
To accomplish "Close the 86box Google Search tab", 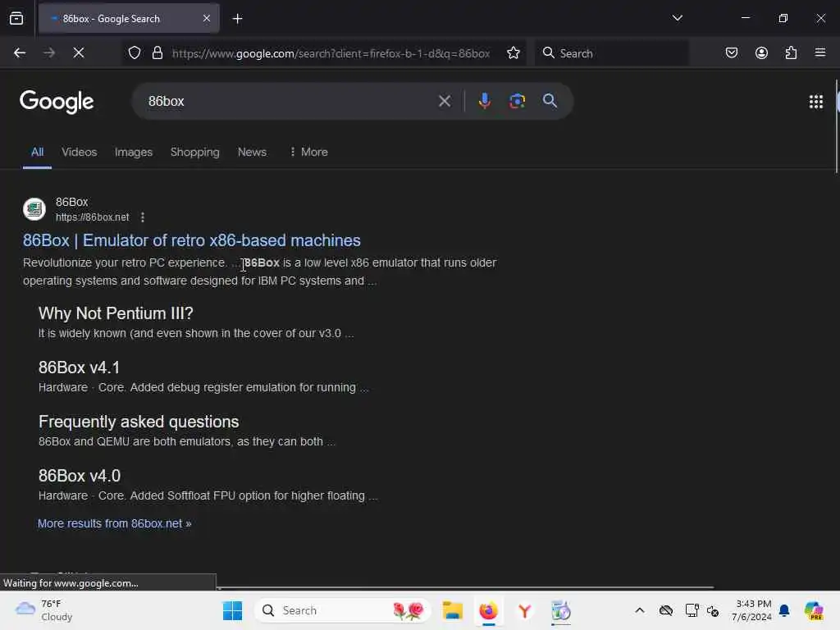I will [207, 19].
